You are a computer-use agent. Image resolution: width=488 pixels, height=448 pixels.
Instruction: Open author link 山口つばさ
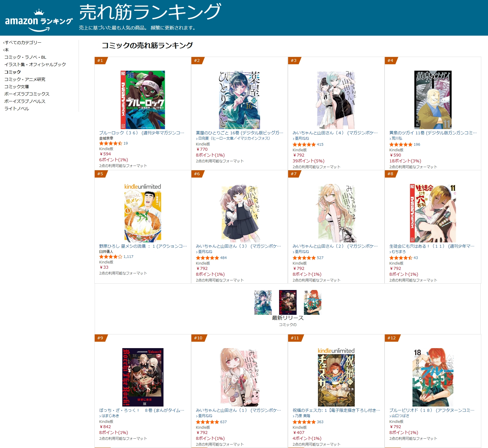[400, 416]
